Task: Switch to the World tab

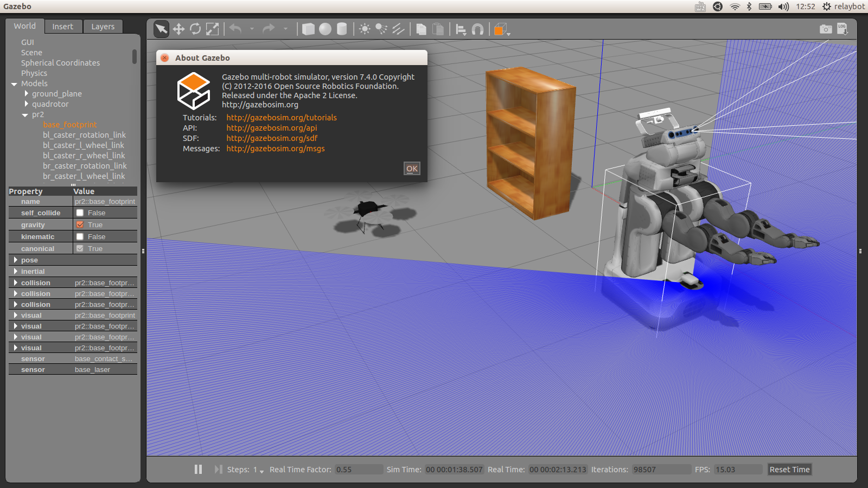Action: click(x=25, y=26)
